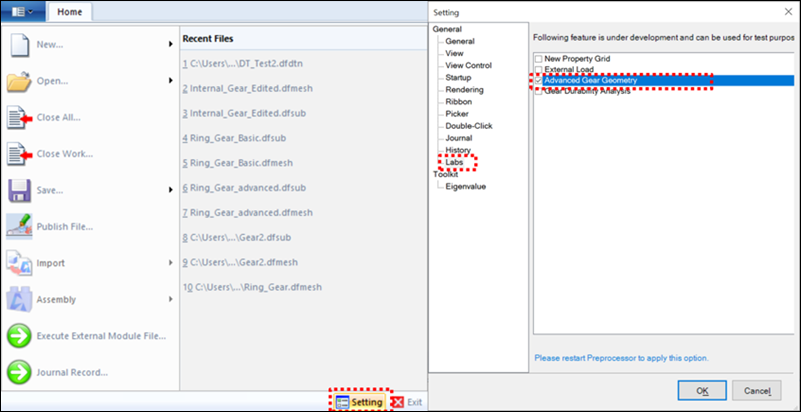
Task: Select View Control in the Setting tree
Action: click(468, 65)
